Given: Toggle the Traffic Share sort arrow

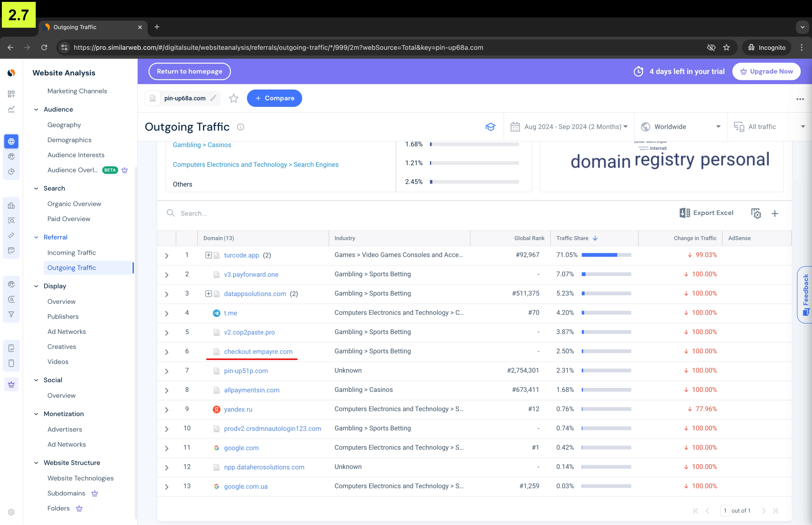Looking at the screenshot, I should [595, 238].
